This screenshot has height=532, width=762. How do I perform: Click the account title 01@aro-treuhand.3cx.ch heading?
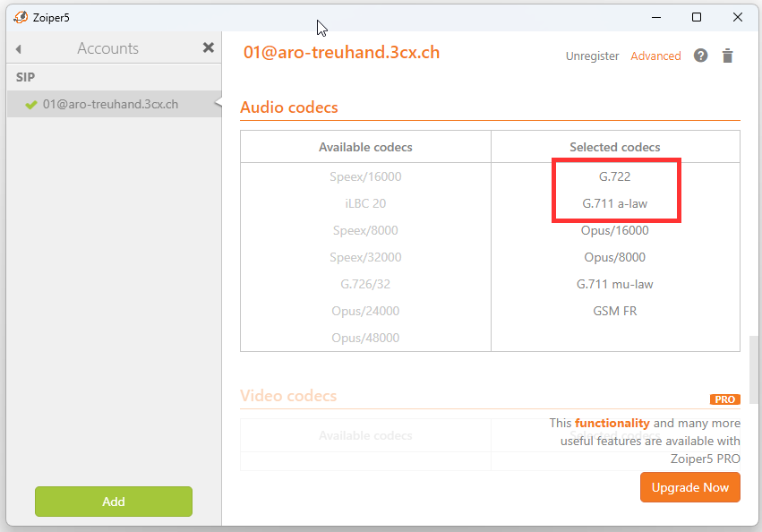point(342,52)
